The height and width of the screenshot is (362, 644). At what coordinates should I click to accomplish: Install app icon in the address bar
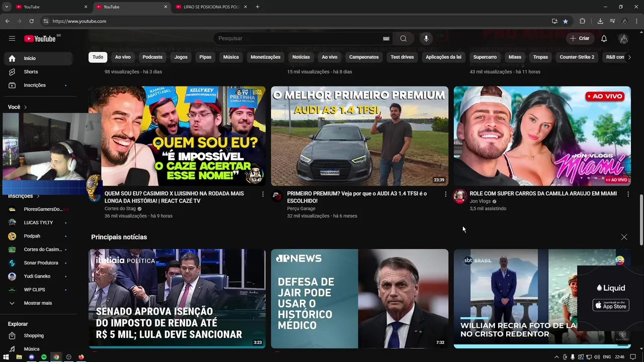coord(554,21)
